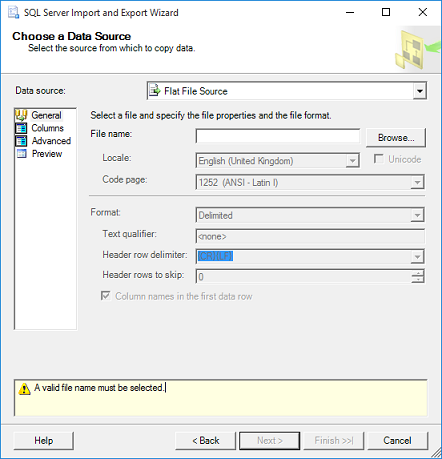Open the Data source dropdown

pos(419,91)
